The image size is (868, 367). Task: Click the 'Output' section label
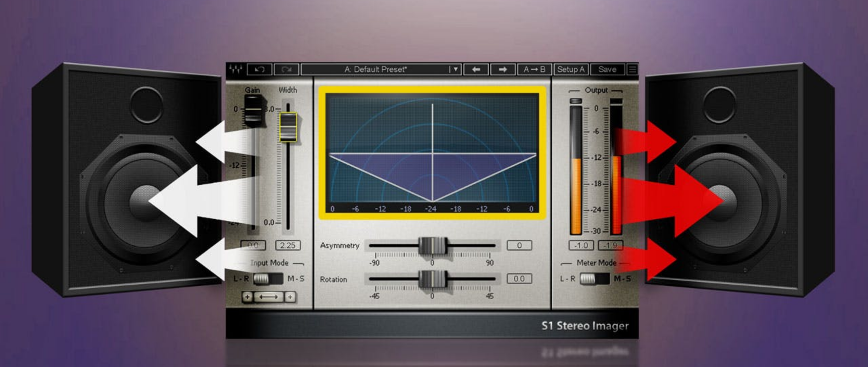point(596,90)
